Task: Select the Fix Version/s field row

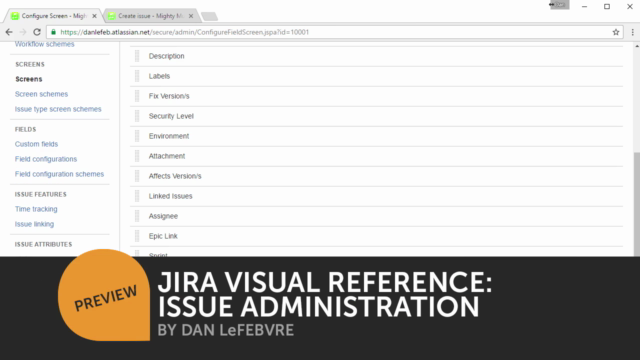Action: click(376, 96)
